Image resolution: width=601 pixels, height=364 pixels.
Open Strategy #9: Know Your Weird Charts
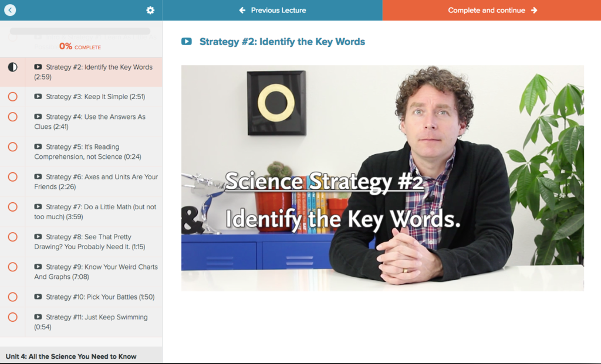95,271
